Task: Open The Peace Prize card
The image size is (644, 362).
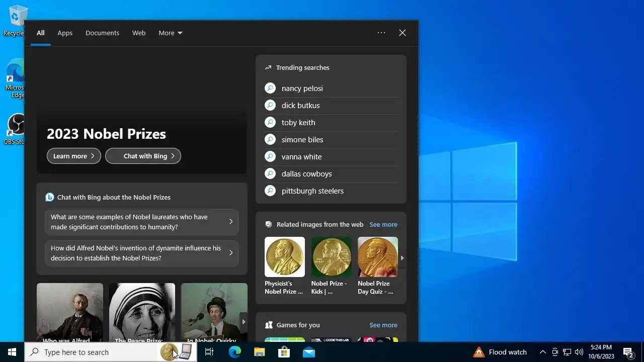Action: 142,313
